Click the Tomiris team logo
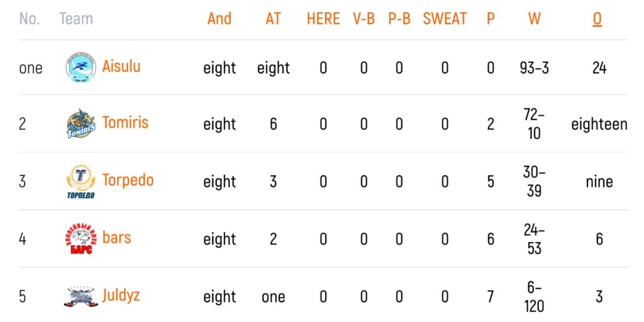 coord(81,123)
